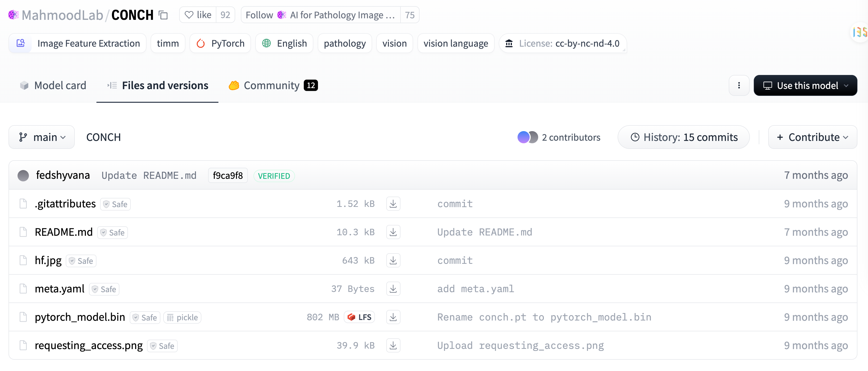Expand the Contribute dropdown
This screenshot has height=371, width=868.
point(812,137)
